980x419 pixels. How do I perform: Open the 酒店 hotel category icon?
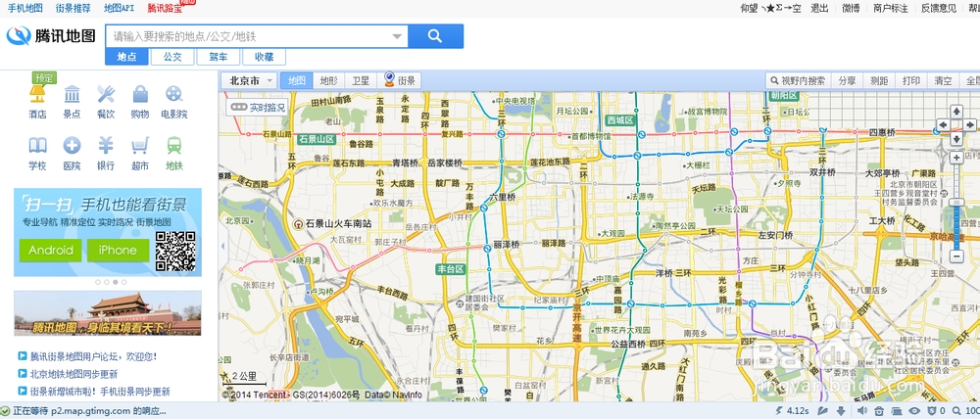(37, 95)
